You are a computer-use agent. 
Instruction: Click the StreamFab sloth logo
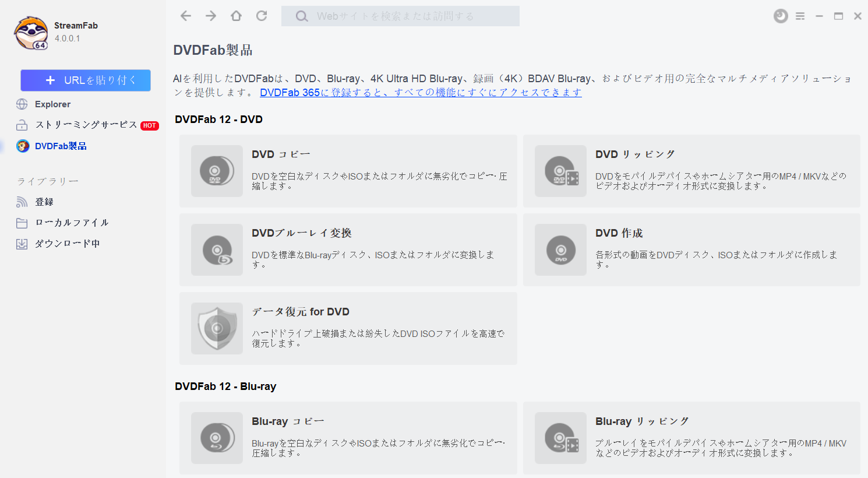tap(31, 33)
